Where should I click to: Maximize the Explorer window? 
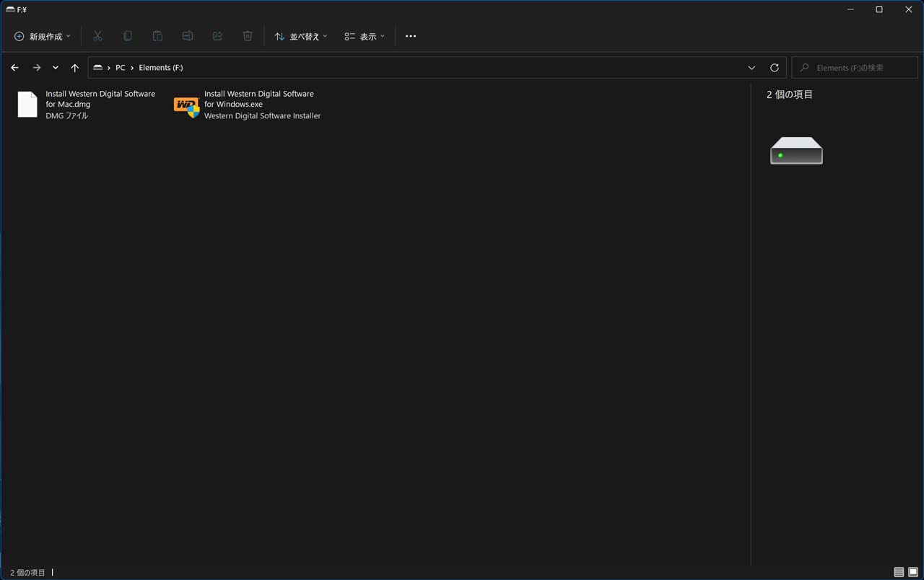(879, 9)
